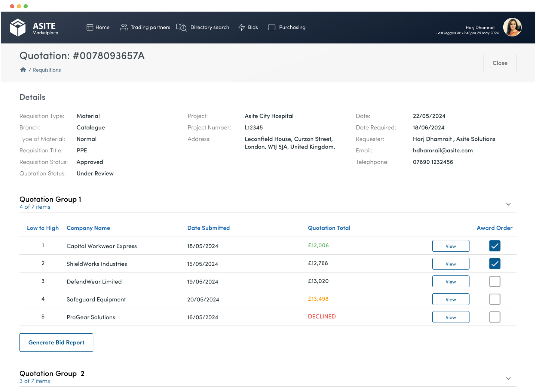
Task: Click the orange £13,498 quotation total
Action: [318, 299]
